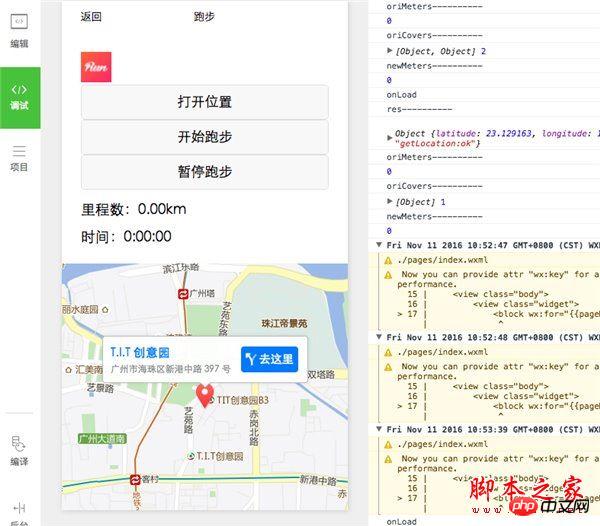Expand the Object {latitude: 23.129163 entry
Image resolution: width=600 pixels, height=526 pixels.
click(390, 133)
